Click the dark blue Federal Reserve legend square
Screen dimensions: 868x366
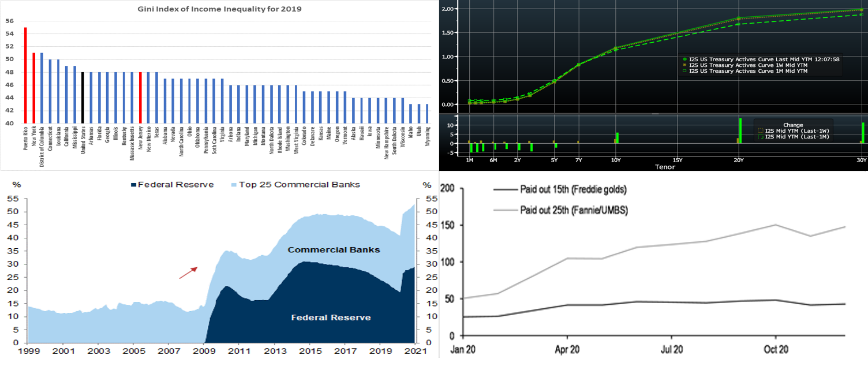point(134,185)
